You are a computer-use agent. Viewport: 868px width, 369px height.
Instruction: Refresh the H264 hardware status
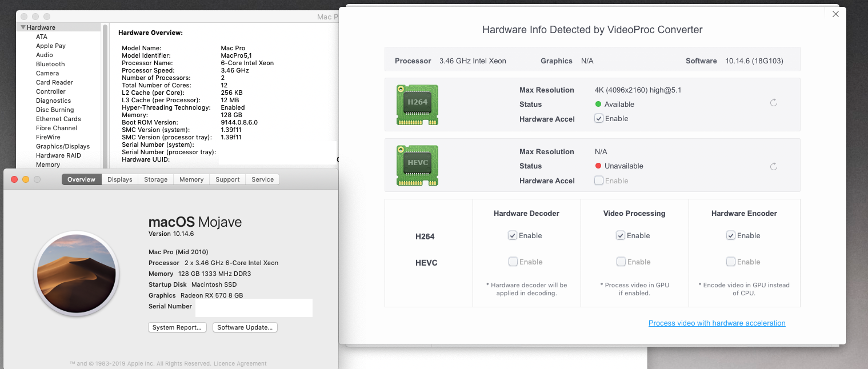[774, 103]
